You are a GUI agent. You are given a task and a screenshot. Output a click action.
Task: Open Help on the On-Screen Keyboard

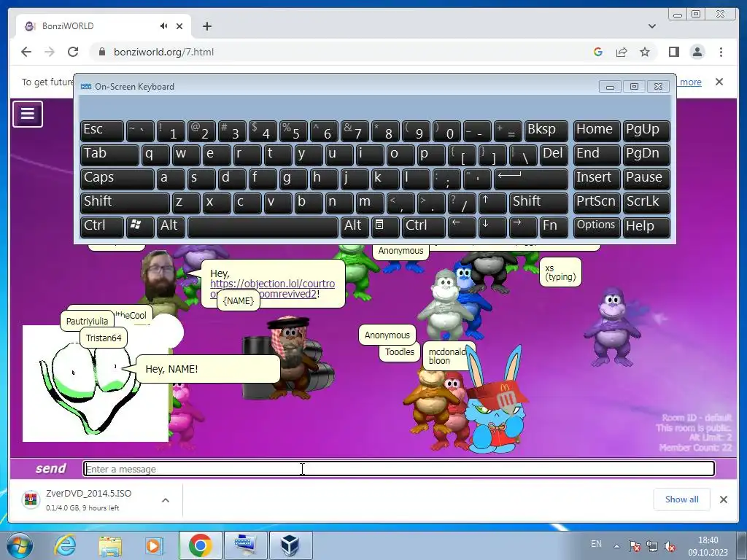646,227
